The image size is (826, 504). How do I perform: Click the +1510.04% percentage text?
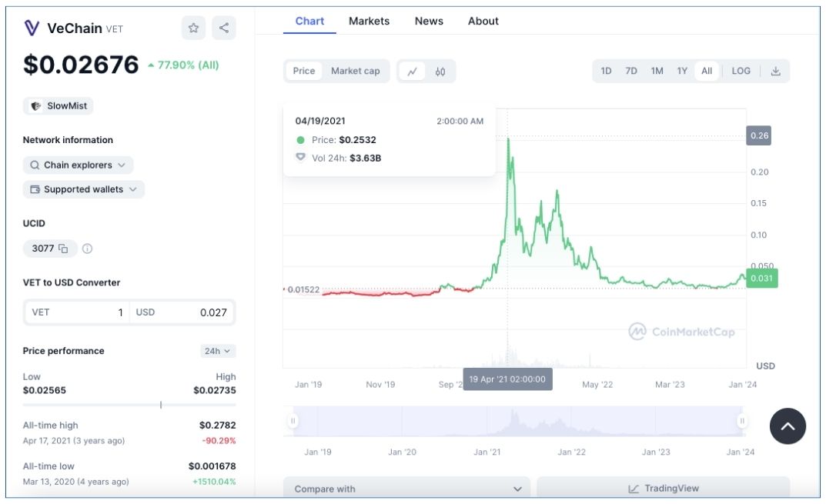215,482
